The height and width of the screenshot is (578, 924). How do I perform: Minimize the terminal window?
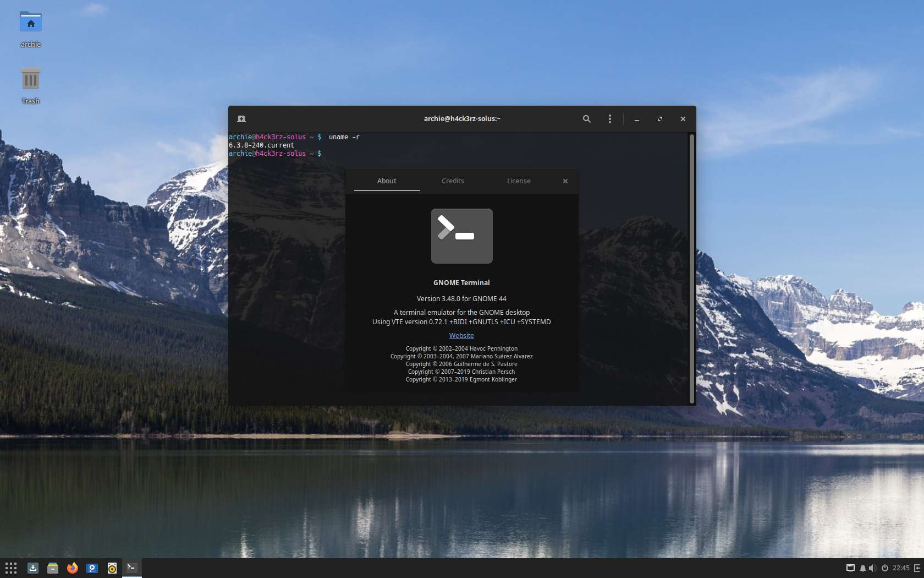coord(637,119)
